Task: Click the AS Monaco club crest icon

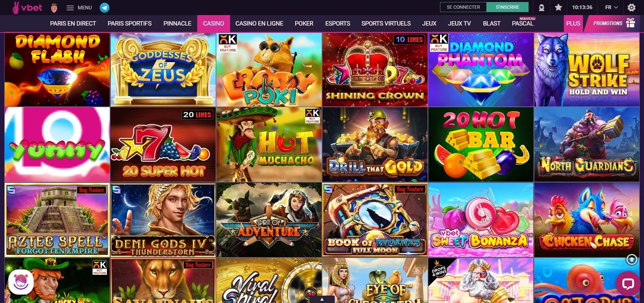Action: [54, 8]
